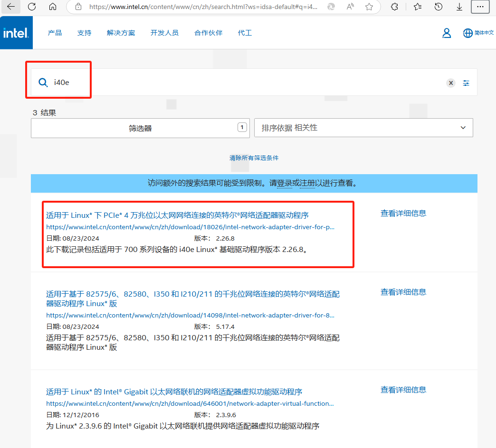Click the Edge translate icon in address bar
This screenshot has height=448, width=496.
point(331,7)
